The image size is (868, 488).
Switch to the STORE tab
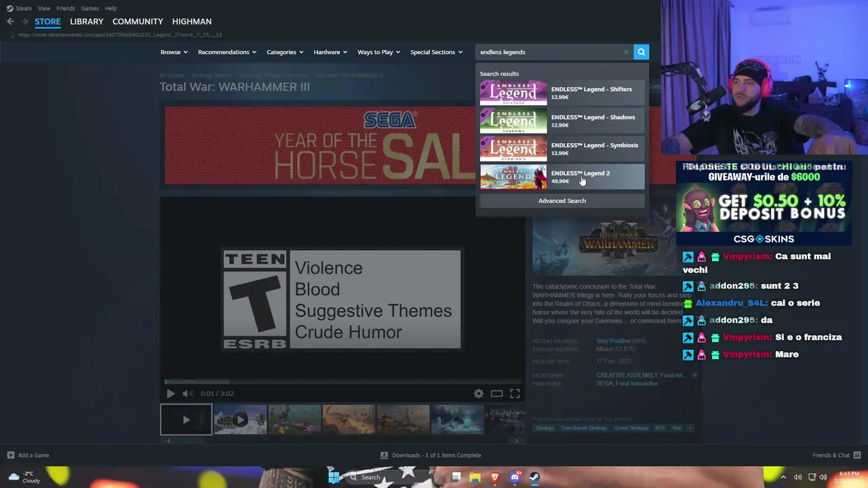click(x=47, y=22)
